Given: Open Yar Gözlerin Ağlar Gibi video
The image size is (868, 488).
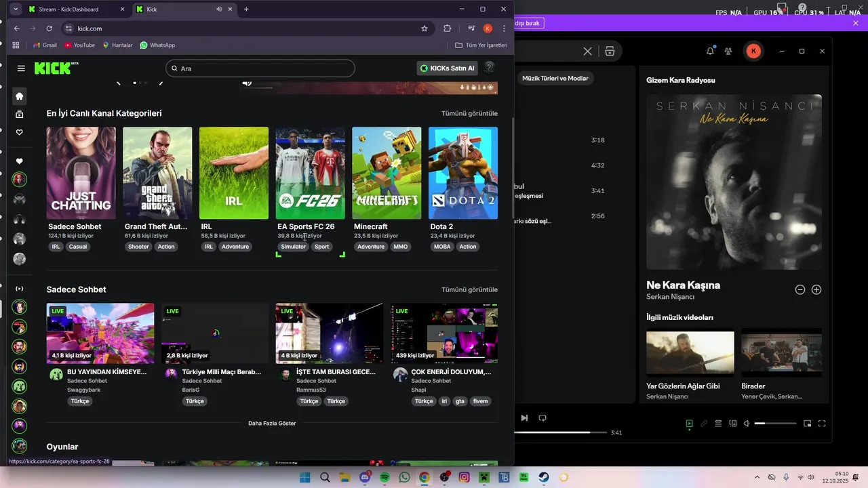Looking at the screenshot, I should point(690,352).
